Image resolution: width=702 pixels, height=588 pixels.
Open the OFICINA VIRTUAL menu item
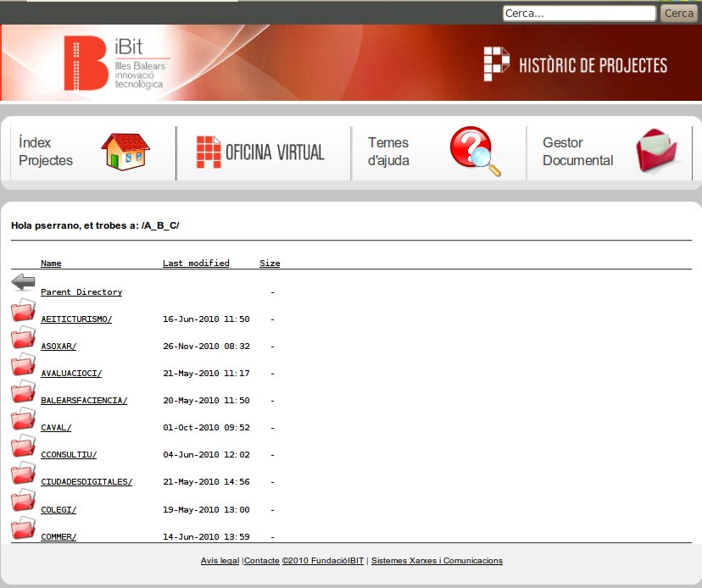[275, 153]
